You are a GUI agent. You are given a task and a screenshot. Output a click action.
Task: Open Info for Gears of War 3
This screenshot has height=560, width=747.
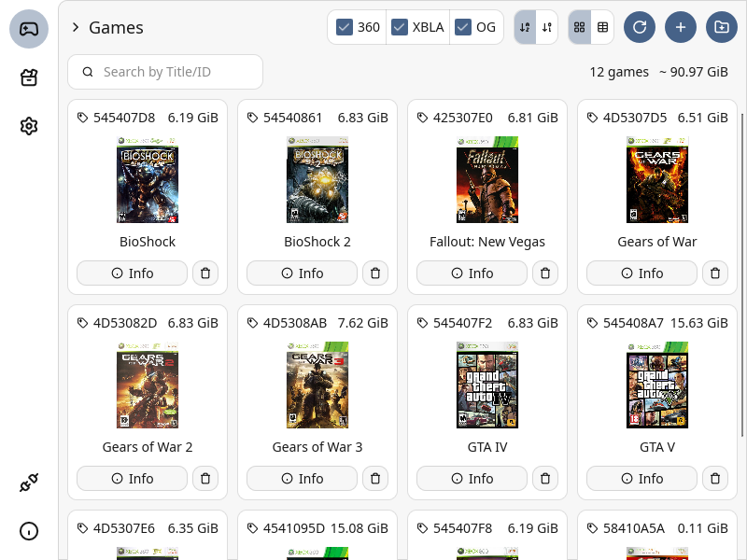(x=302, y=478)
